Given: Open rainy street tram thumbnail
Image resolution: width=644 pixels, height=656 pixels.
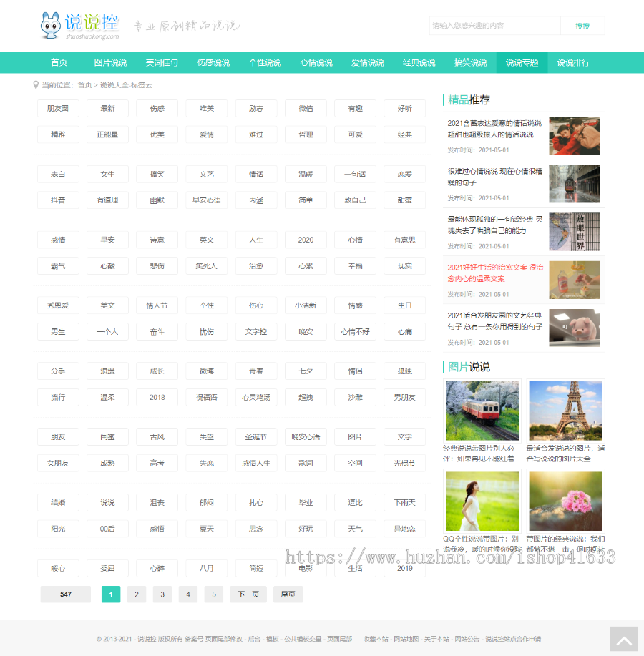Looking at the screenshot, I should (575, 184).
